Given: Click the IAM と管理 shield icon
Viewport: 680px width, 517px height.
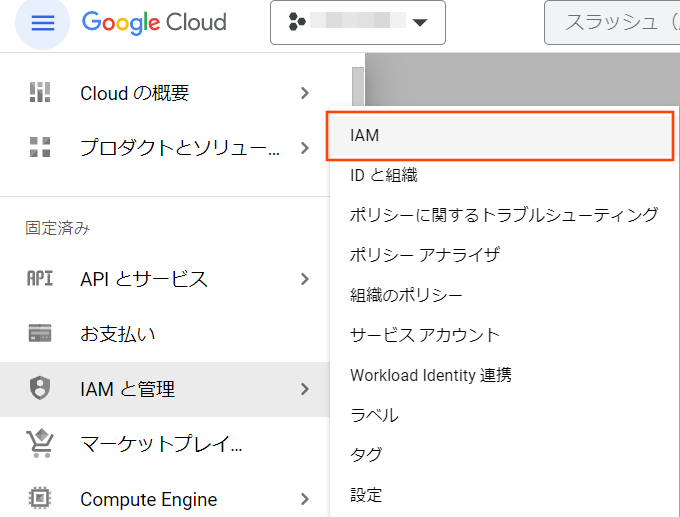Looking at the screenshot, I should (x=40, y=388).
